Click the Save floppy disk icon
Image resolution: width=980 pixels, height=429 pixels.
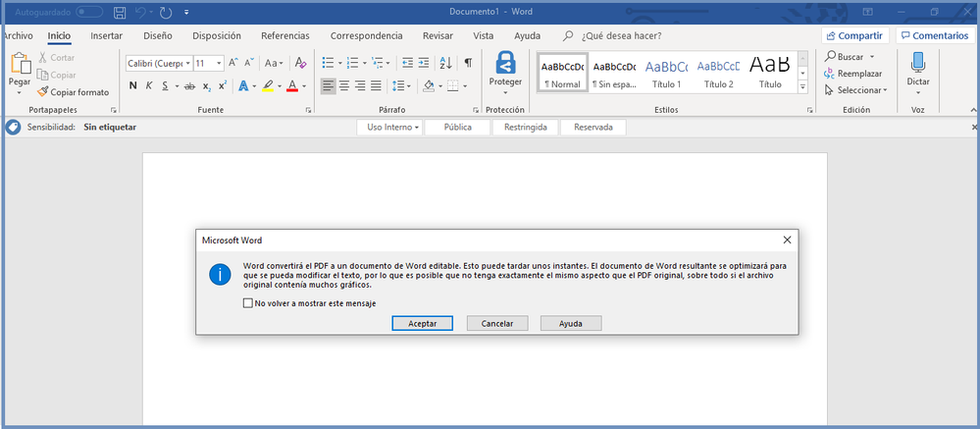pyautogui.click(x=120, y=12)
